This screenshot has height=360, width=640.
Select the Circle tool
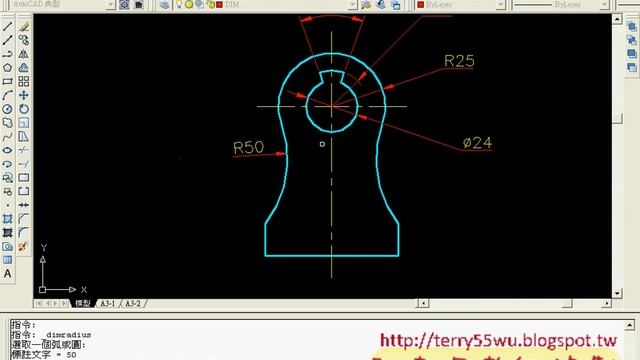coord(7,109)
